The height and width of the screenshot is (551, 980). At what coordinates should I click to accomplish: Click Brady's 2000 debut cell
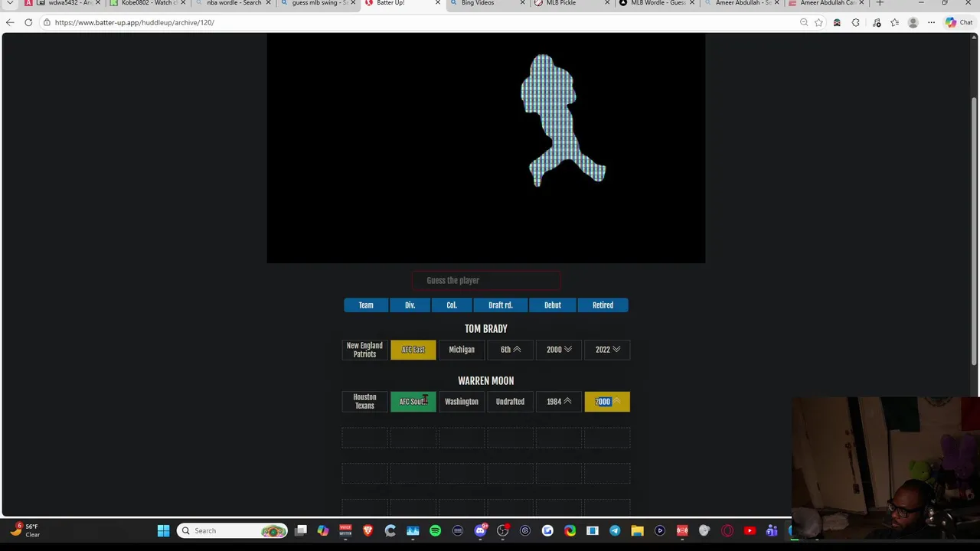coord(559,350)
